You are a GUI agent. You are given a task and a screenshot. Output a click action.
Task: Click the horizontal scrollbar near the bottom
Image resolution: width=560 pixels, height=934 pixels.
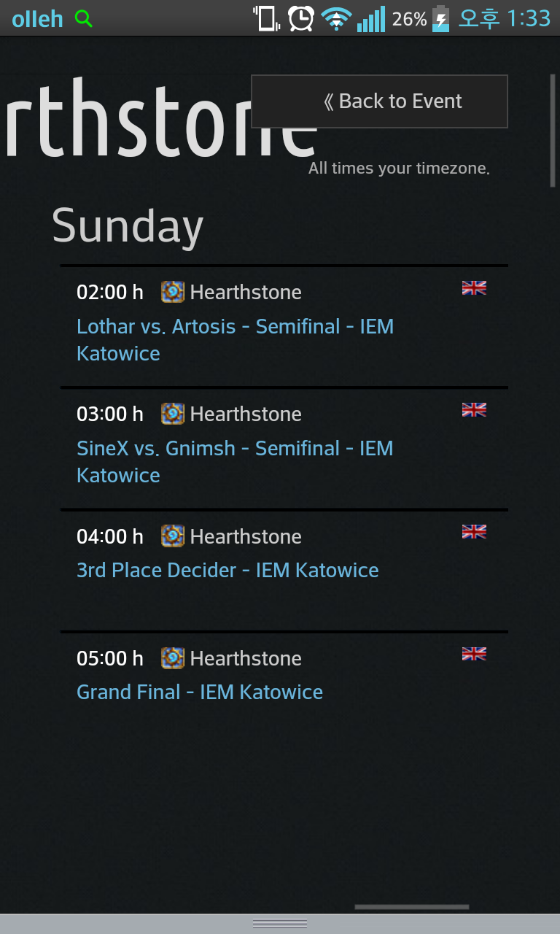(411, 907)
